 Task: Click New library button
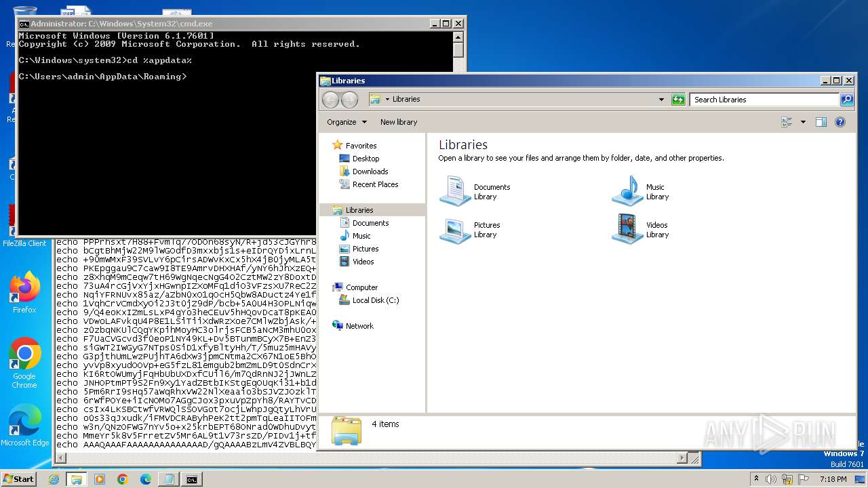click(399, 122)
